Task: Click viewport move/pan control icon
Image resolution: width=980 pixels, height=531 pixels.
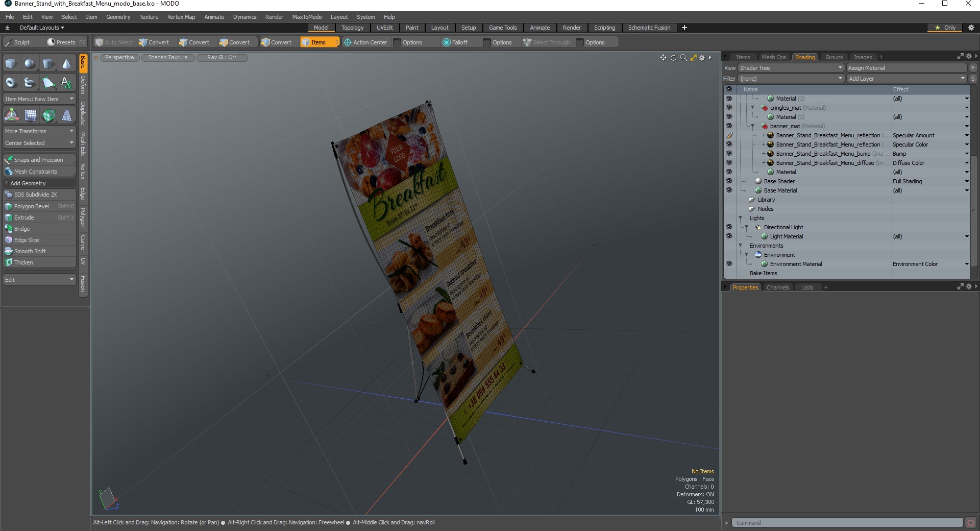Action: click(663, 58)
